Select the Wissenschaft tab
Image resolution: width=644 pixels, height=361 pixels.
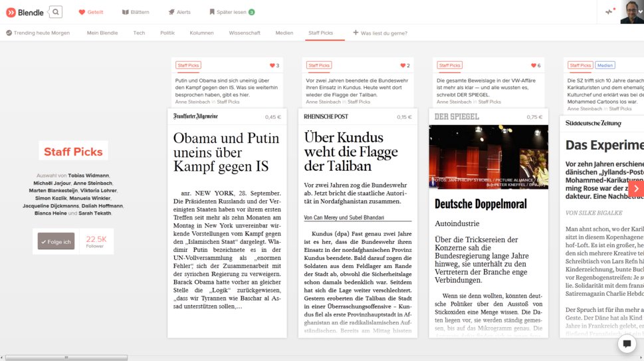tap(245, 33)
